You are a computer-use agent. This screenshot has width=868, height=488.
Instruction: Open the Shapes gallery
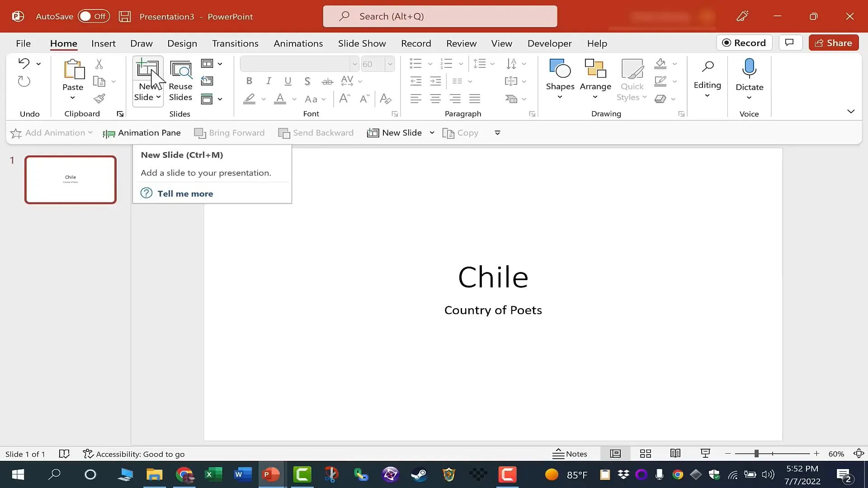click(560, 80)
